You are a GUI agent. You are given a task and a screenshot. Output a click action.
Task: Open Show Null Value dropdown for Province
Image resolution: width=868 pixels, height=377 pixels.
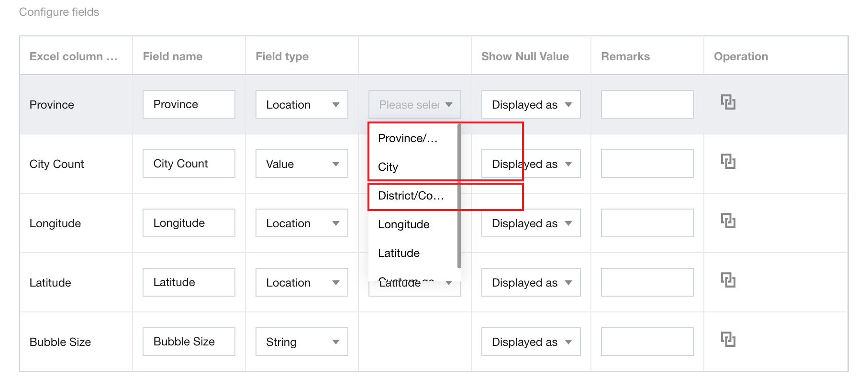(531, 105)
